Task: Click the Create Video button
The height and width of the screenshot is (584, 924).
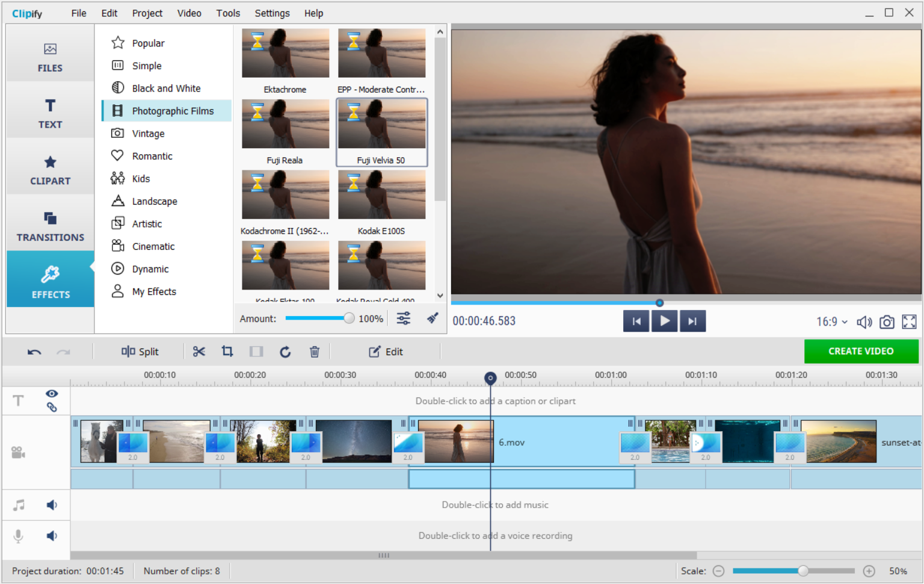Action: [x=861, y=351]
